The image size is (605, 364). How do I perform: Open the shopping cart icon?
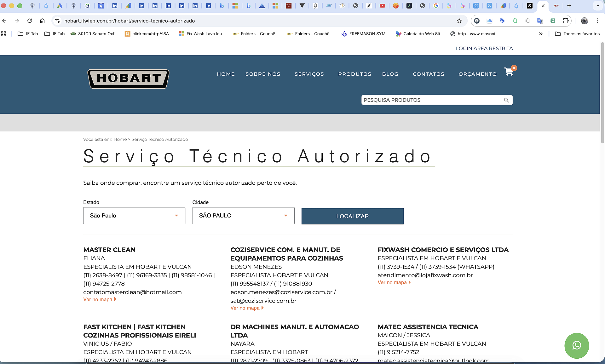pos(509,72)
